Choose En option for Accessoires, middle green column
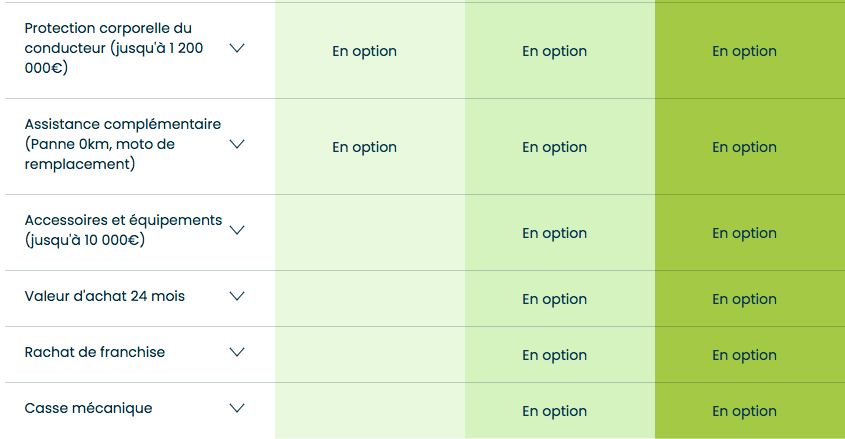Viewport: 845px width, 439px height. click(555, 233)
